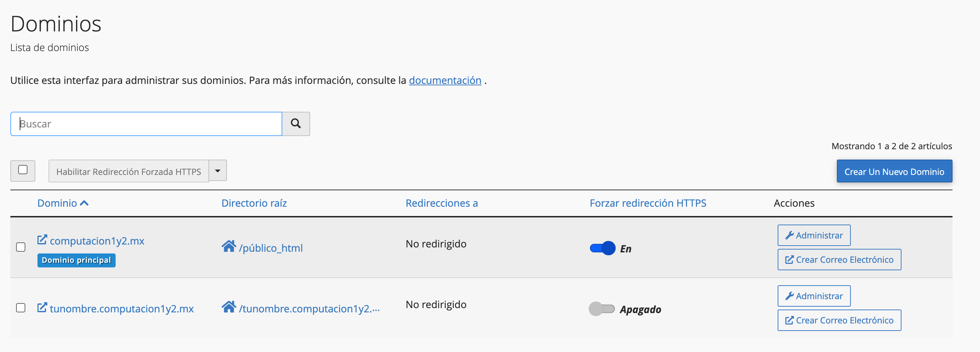Enable HTTPS redirect toggle for tunombre.computacion1y2.mx

click(x=601, y=309)
